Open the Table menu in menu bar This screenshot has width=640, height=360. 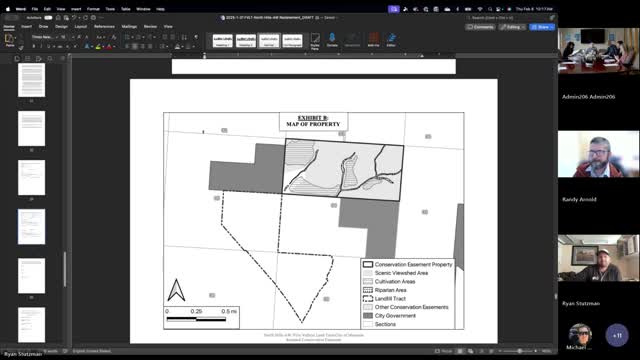tap(126, 9)
